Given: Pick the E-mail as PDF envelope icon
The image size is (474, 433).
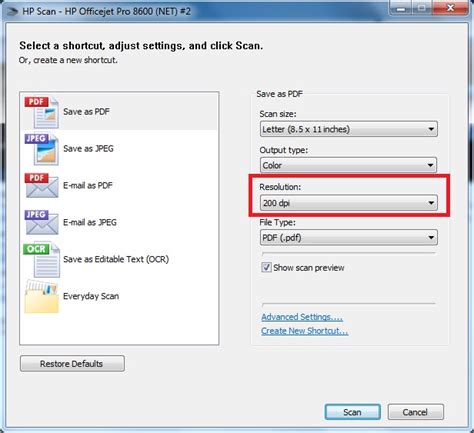Looking at the screenshot, I should click(x=42, y=186).
